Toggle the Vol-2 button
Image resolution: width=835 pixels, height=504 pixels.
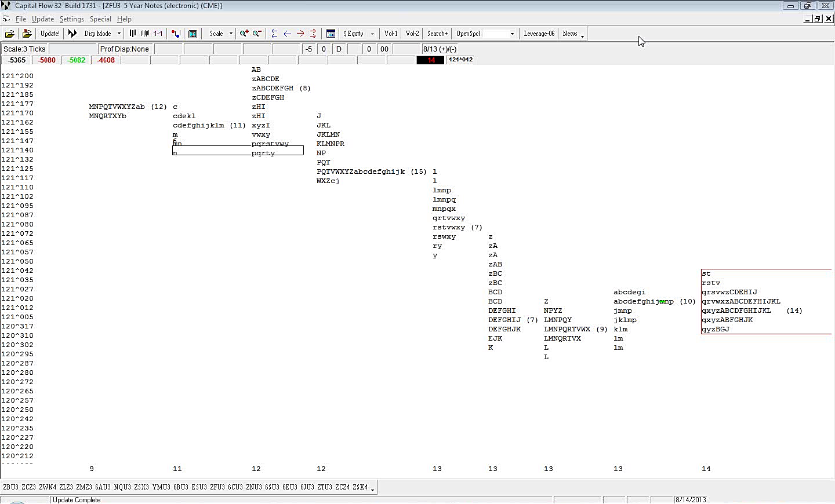click(x=412, y=34)
